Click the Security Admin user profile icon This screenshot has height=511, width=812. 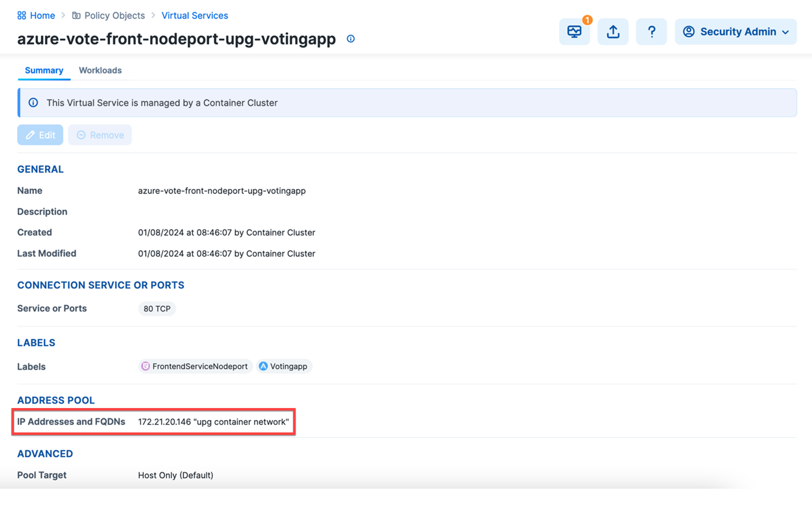(x=689, y=32)
